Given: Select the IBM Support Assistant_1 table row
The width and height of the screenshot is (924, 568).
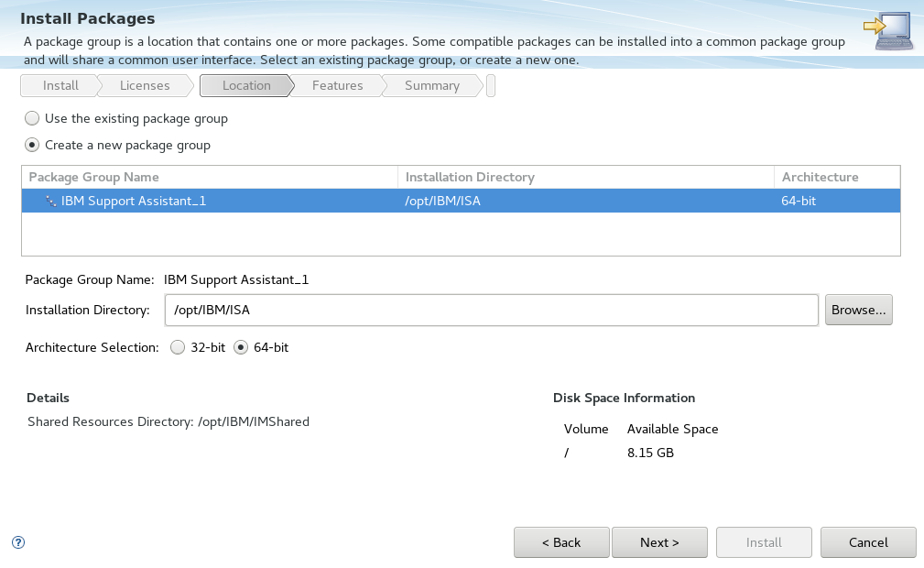Looking at the screenshot, I should pos(461,201).
